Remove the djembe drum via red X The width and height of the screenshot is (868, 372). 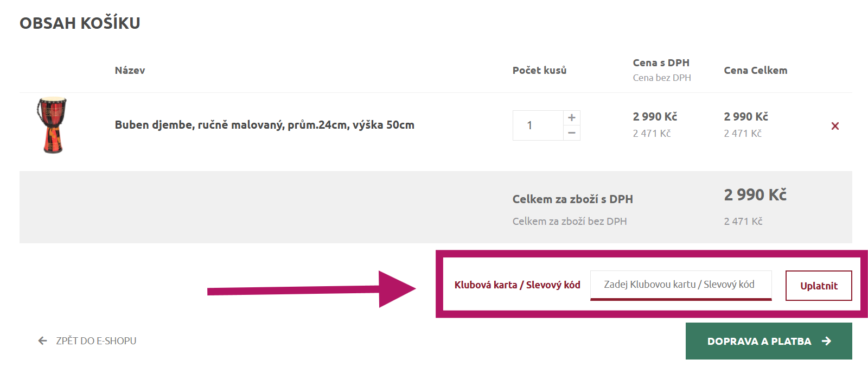[835, 126]
